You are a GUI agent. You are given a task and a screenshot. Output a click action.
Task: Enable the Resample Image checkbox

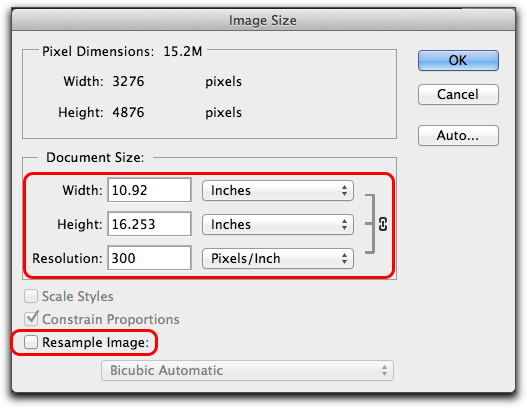tap(31, 342)
